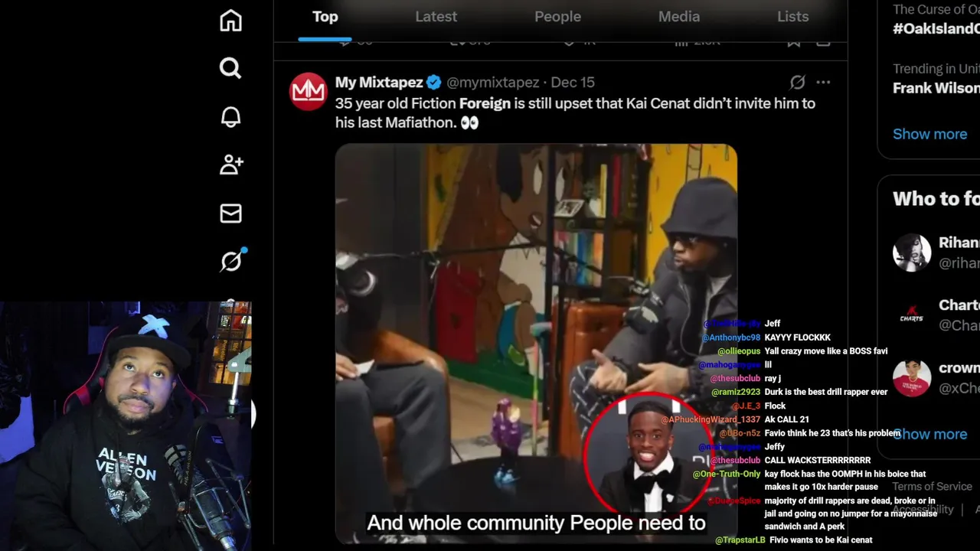Click chat message 'CALL WACKSTERRRRRRRR'

pyautogui.click(x=818, y=461)
